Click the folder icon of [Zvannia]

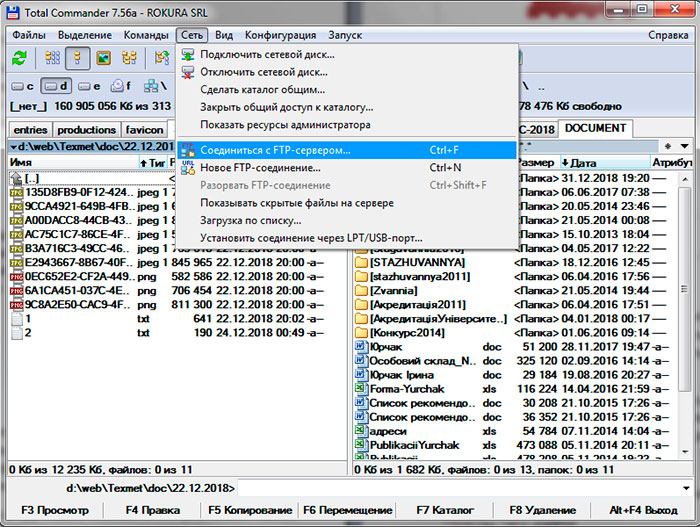361,291
